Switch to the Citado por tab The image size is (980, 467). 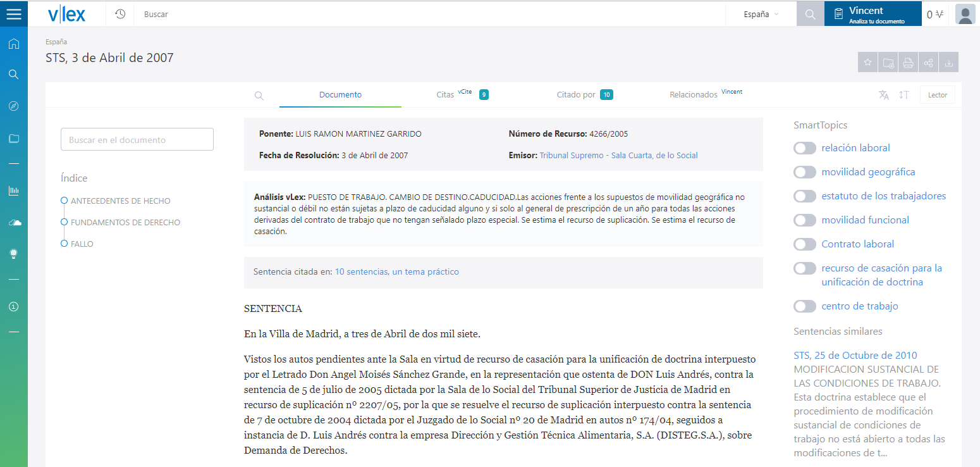click(x=577, y=94)
